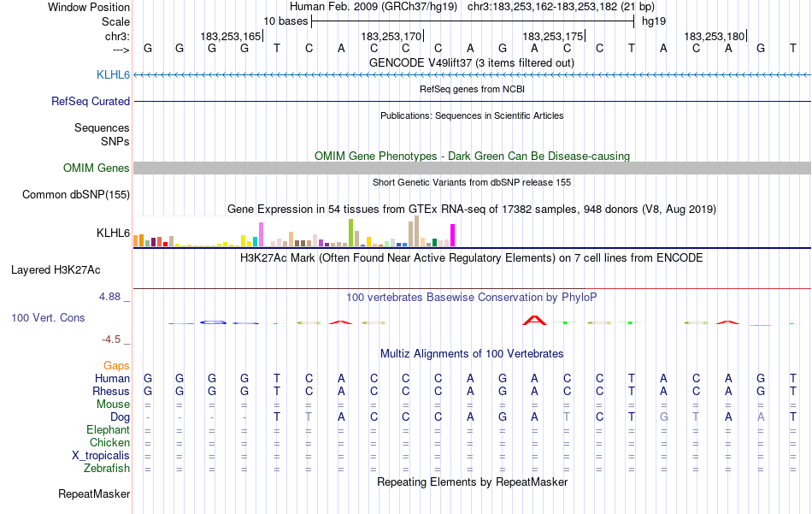Click the Rhesus species row label
Screen dimensions: 812x514
(x=111, y=391)
